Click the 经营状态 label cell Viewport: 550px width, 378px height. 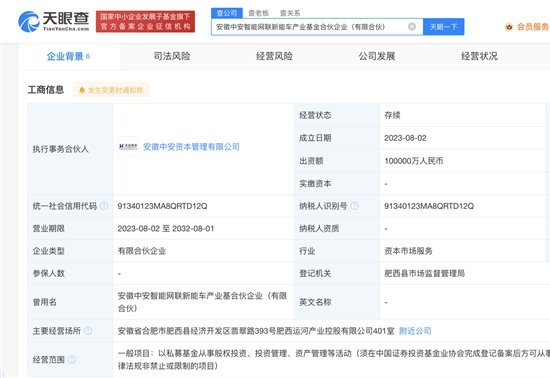click(337, 115)
